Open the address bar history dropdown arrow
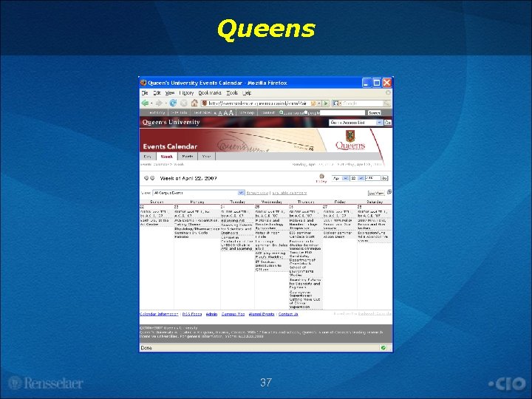This screenshot has width=532, height=399. tap(319, 103)
